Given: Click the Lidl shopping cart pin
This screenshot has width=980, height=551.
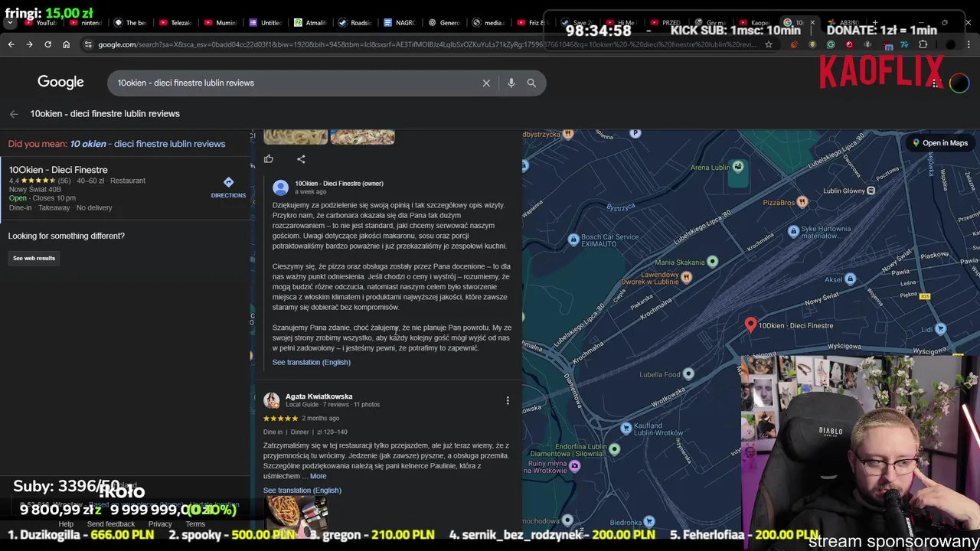Looking at the screenshot, I should point(940,329).
